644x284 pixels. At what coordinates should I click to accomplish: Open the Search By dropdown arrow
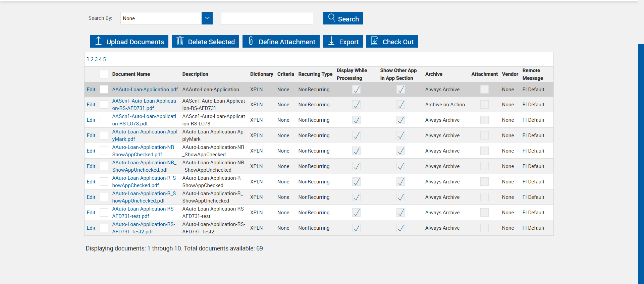tap(207, 18)
